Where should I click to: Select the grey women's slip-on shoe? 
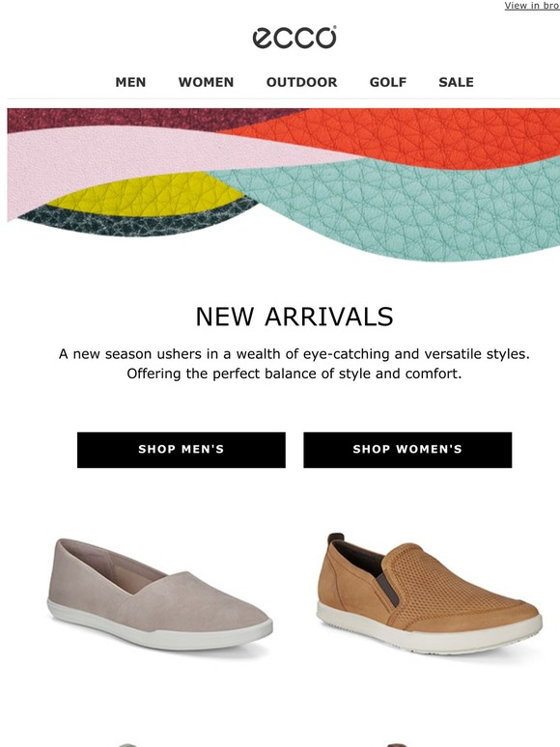tap(159, 594)
